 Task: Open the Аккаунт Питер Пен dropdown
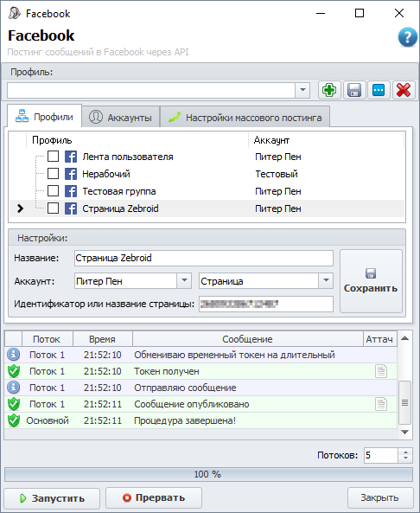184,280
